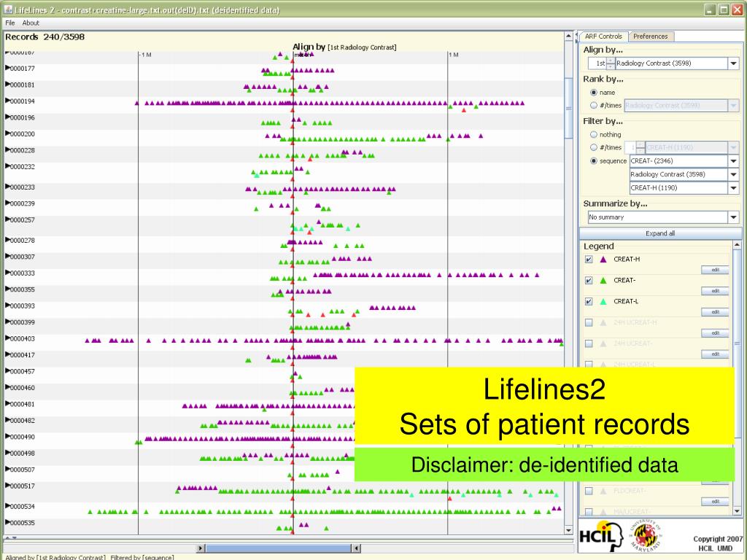Select the Filter by #/times radio button
747x560 pixels.
click(594, 147)
